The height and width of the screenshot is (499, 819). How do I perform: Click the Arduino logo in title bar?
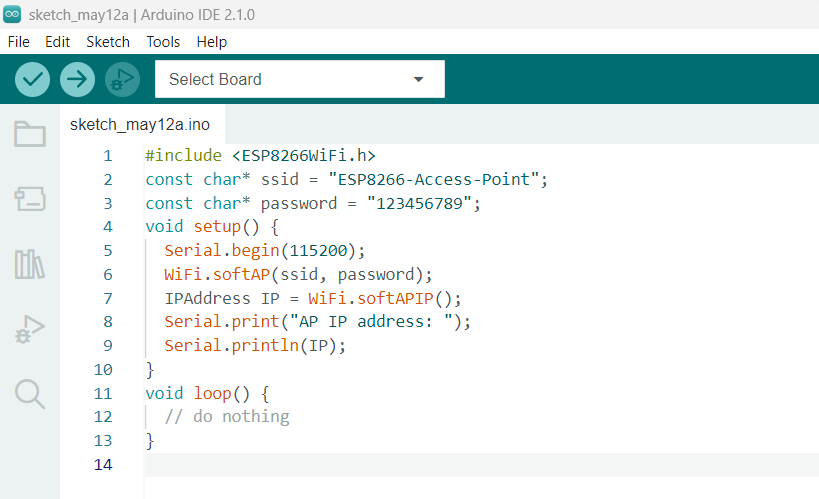pos(12,14)
